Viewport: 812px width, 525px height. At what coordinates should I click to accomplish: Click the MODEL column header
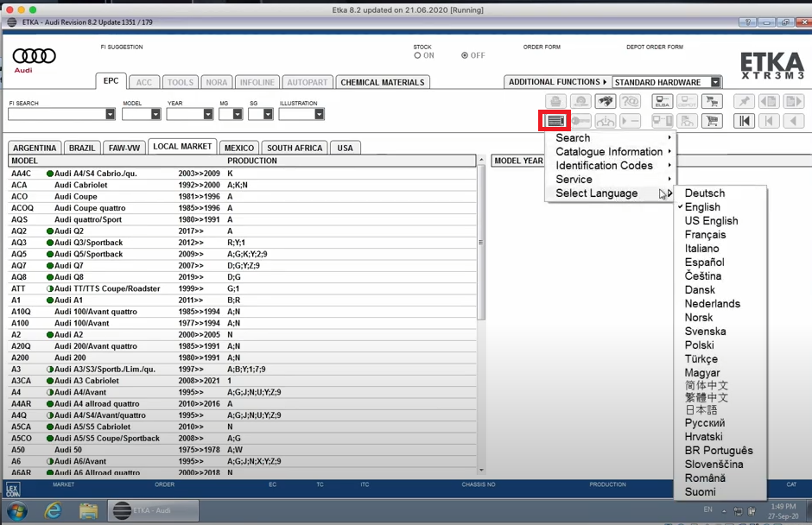pyautogui.click(x=24, y=161)
